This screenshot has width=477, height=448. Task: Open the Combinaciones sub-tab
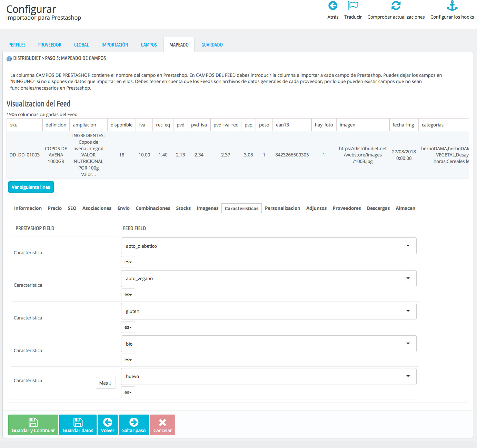[x=153, y=208]
